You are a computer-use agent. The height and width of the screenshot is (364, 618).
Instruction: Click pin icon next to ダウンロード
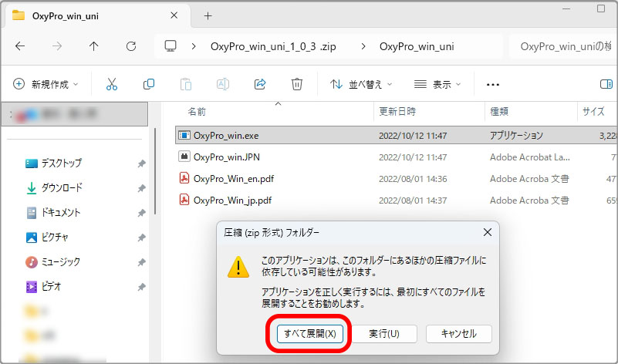pyautogui.click(x=141, y=188)
